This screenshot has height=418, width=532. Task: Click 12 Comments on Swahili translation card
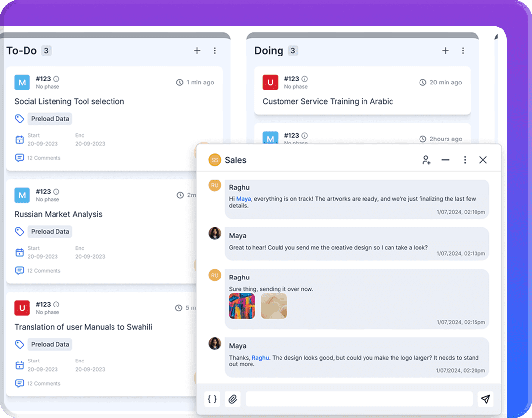[44, 383]
